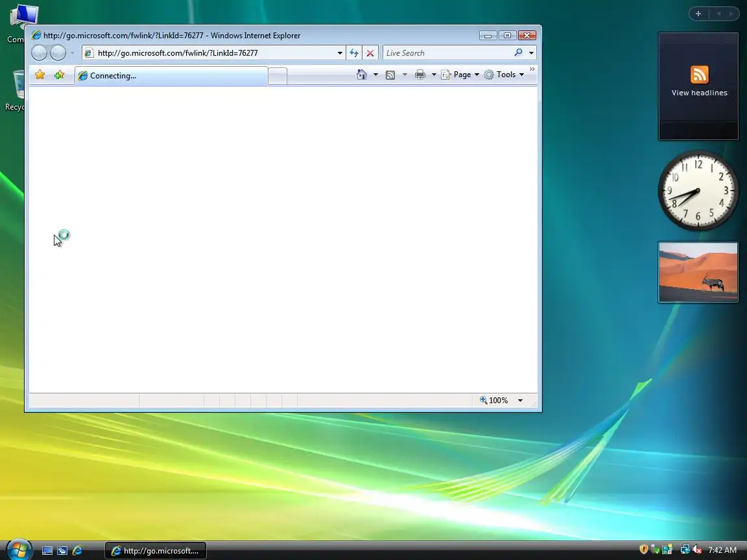Click the Add to Favorites icon
The height and width of the screenshot is (560, 747).
59,75
